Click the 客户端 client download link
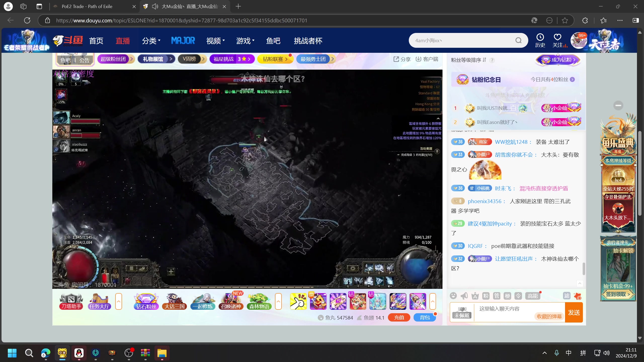The width and height of the screenshot is (644, 362). 427,59
